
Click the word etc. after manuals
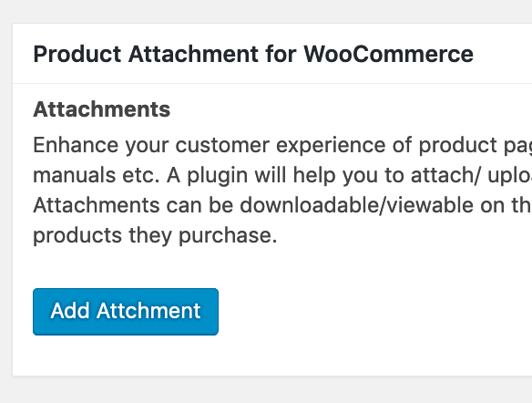[141, 176]
